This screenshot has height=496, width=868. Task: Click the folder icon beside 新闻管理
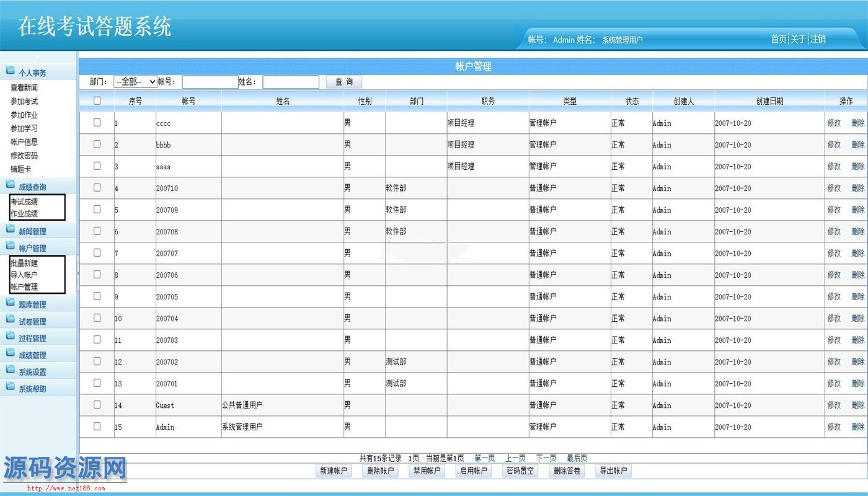(10, 231)
